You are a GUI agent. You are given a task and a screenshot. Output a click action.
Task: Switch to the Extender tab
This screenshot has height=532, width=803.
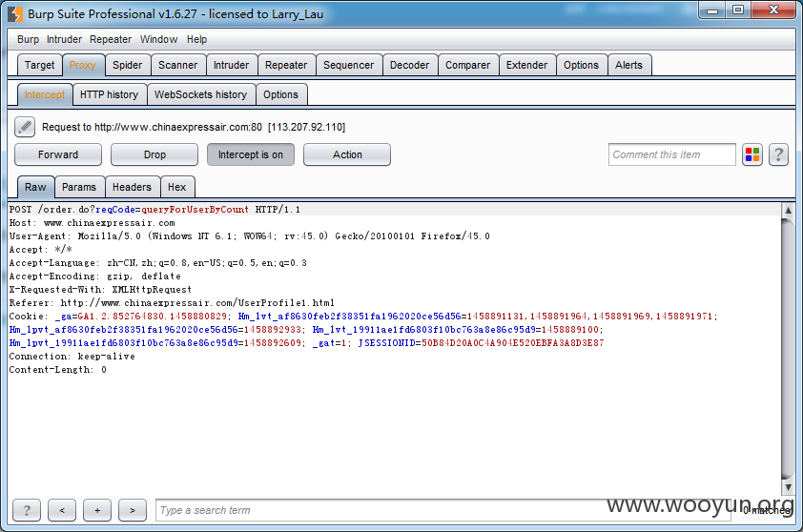pos(526,65)
